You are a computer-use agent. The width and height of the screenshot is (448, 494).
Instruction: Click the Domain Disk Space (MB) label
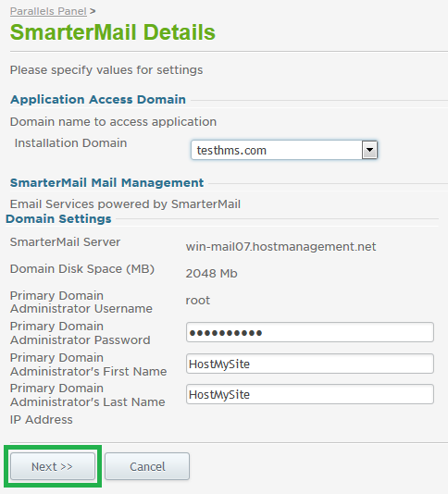pos(82,269)
